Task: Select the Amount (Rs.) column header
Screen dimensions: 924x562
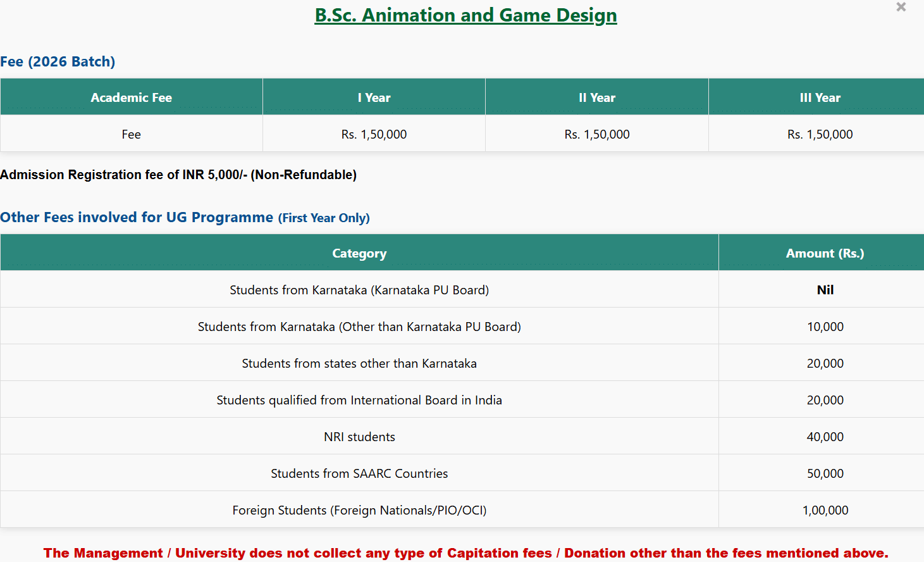Action: click(x=825, y=253)
